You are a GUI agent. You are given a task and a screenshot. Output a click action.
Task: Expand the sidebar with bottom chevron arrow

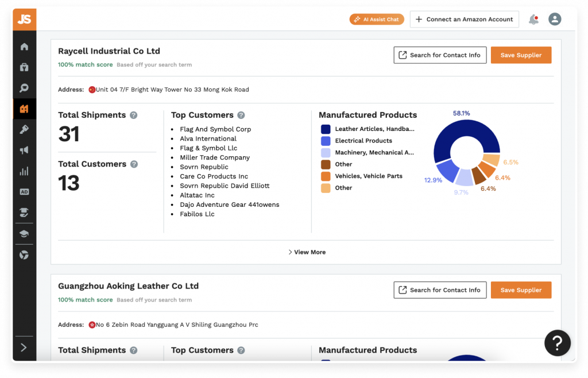pyautogui.click(x=24, y=347)
